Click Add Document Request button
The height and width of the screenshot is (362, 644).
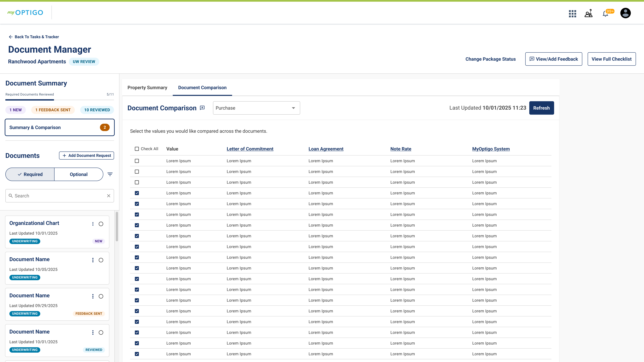point(87,155)
